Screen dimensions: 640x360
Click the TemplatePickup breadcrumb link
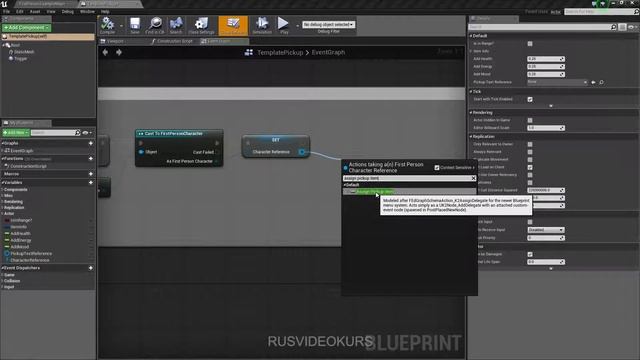tap(280, 52)
